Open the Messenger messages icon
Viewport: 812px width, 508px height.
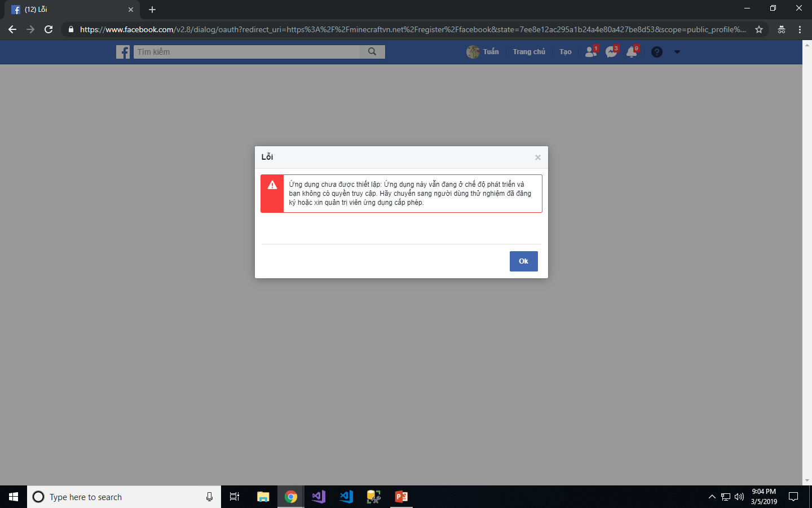(x=611, y=52)
